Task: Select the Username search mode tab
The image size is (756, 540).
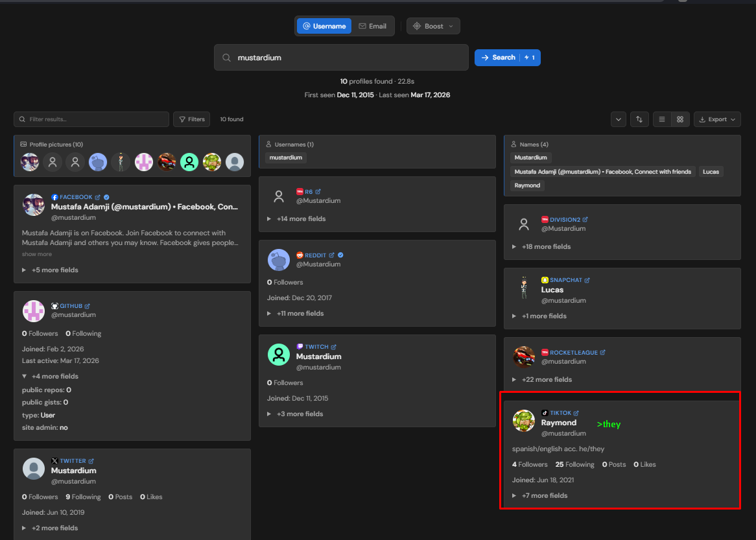Action: (x=324, y=26)
